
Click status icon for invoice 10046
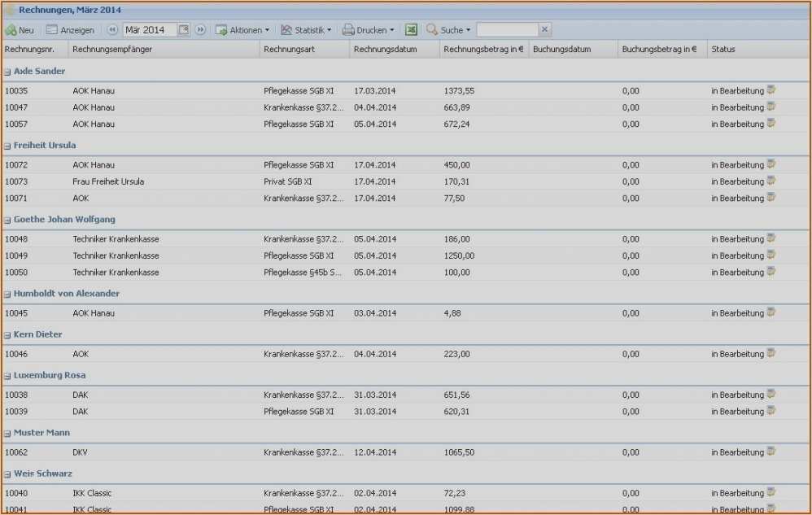pos(771,353)
